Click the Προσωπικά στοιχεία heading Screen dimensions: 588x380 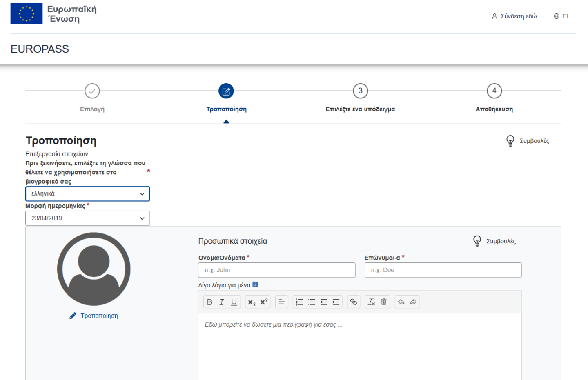[x=233, y=241]
